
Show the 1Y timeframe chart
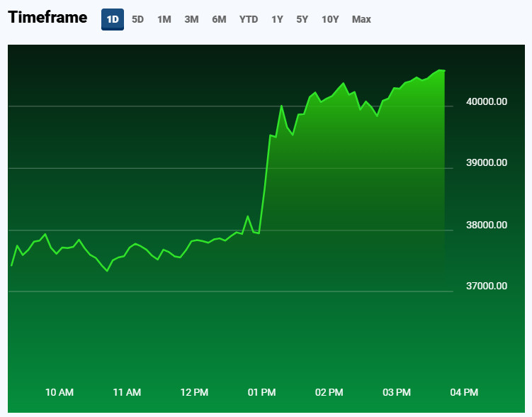pyautogui.click(x=277, y=19)
